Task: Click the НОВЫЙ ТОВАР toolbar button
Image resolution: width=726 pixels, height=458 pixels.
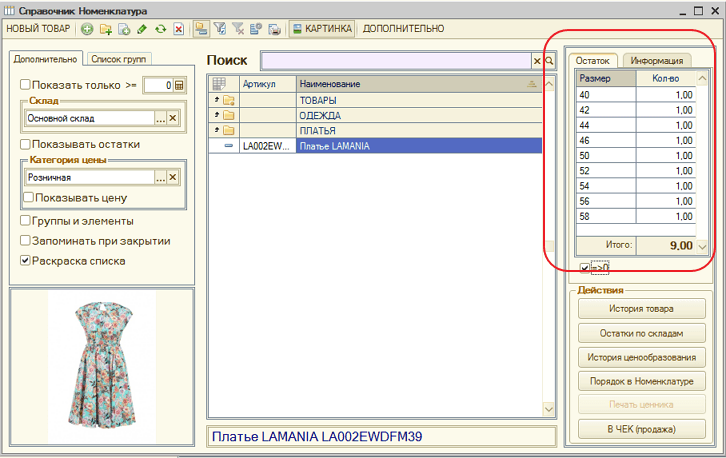Action: pos(38,29)
